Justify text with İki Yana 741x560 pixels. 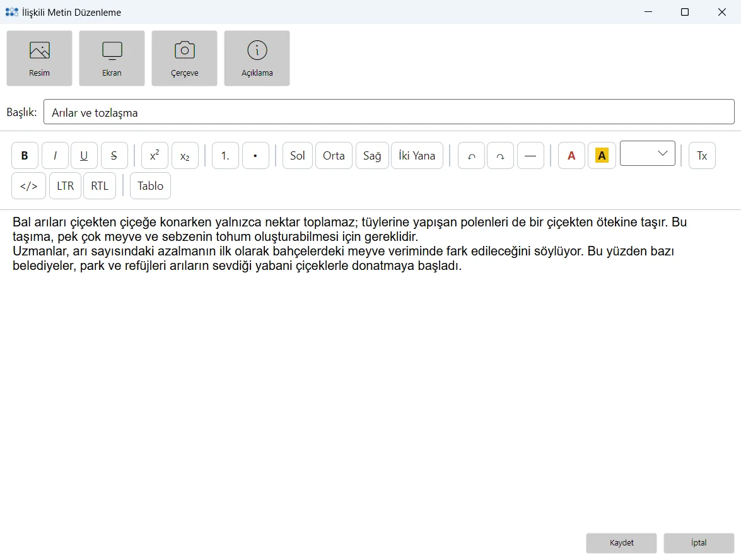tap(417, 156)
